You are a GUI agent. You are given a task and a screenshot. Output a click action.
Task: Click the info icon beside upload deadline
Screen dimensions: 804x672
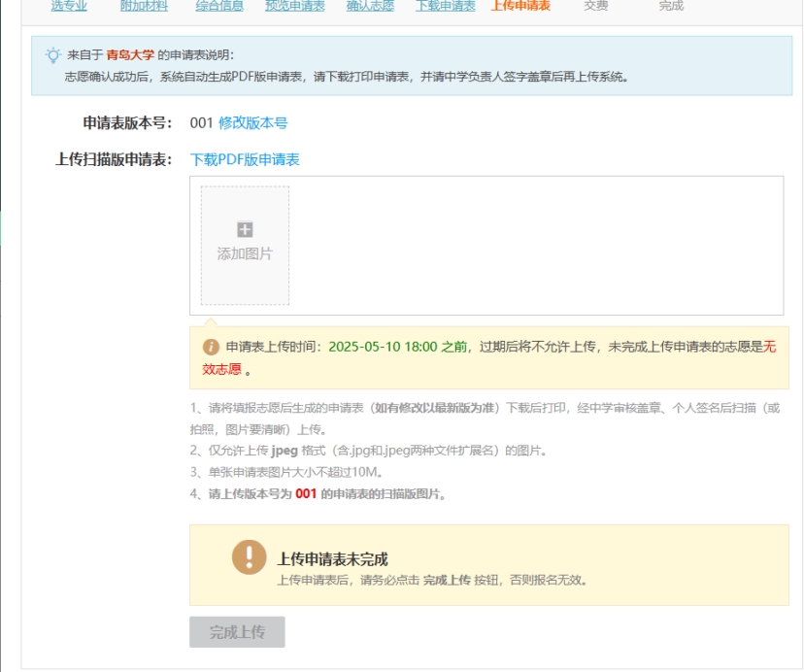click(211, 348)
